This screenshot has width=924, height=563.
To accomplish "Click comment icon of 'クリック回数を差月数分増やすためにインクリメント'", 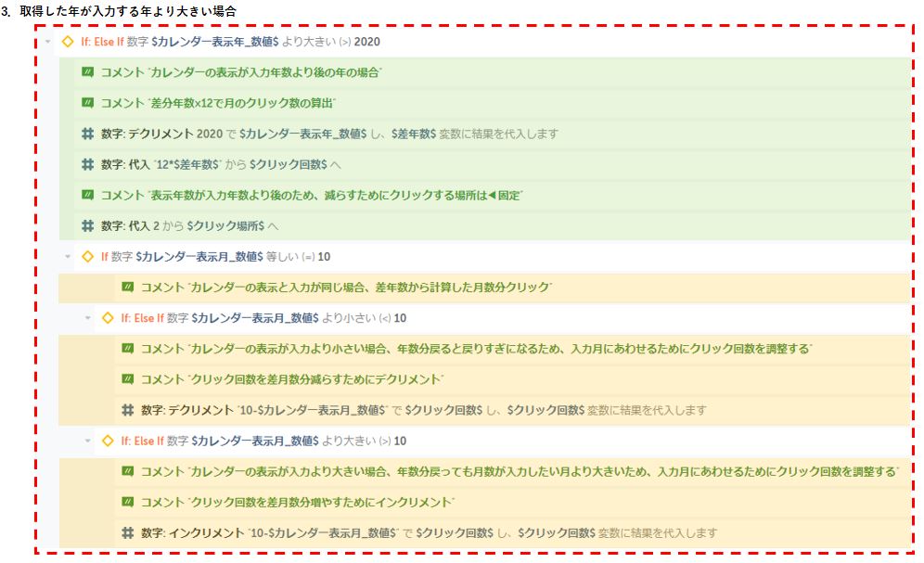I will click(127, 502).
